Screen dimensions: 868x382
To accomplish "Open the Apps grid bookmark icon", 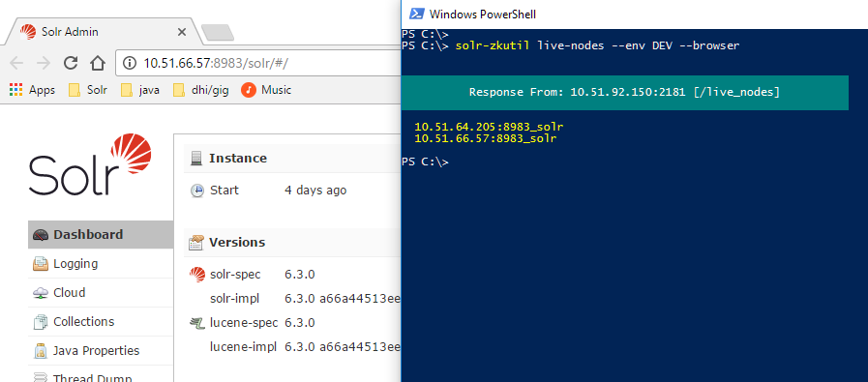I will click(16, 90).
